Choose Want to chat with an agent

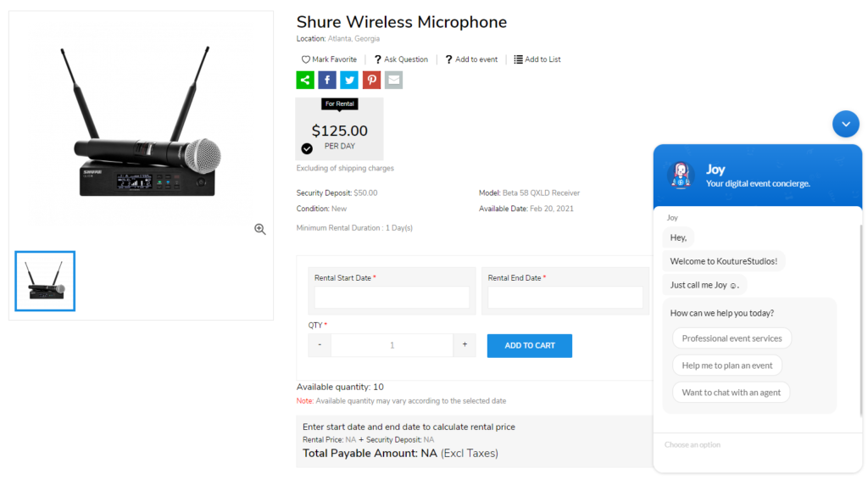point(732,393)
